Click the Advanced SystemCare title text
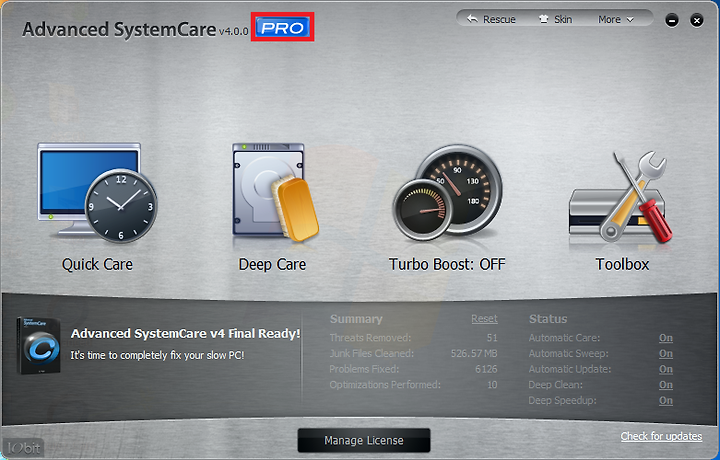This screenshot has height=460, width=720. [119, 29]
